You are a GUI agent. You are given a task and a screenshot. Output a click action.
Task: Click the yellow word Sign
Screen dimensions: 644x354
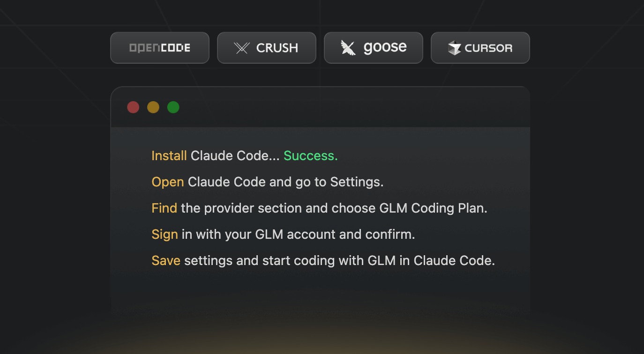165,235
